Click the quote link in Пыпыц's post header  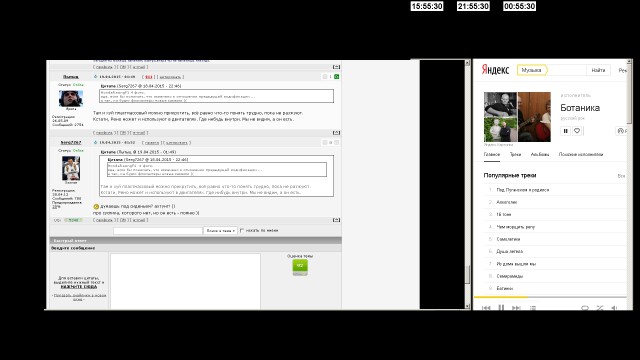(x=170, y=77)
